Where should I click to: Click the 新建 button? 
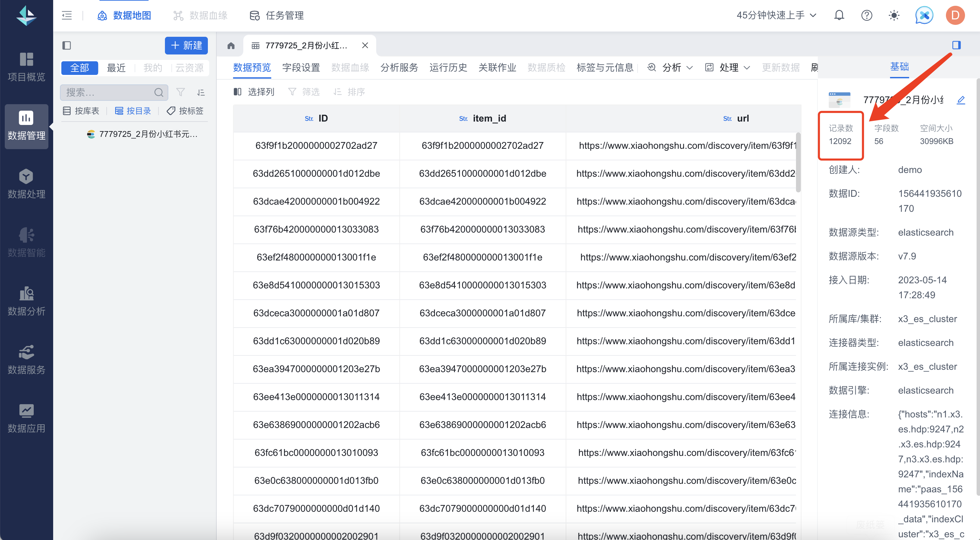186,46
